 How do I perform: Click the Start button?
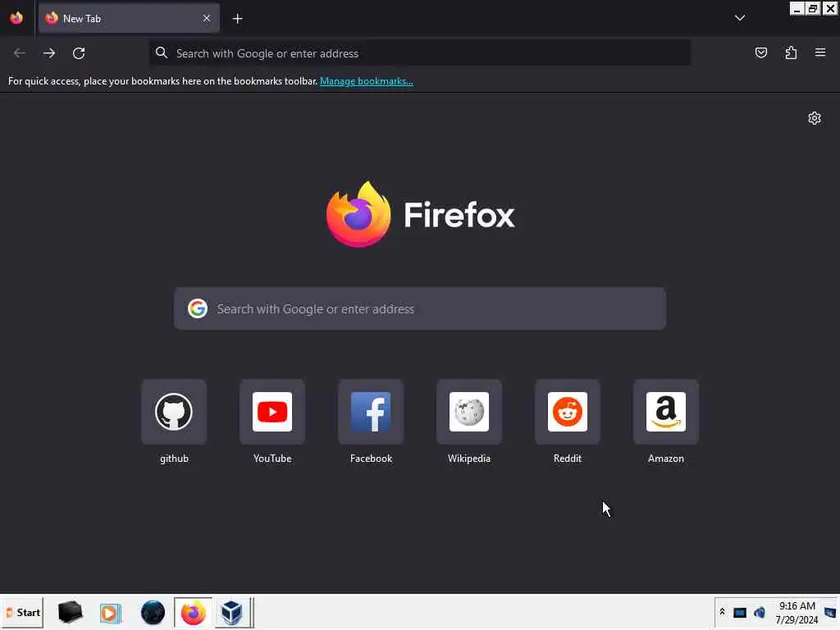coord(22,612)
